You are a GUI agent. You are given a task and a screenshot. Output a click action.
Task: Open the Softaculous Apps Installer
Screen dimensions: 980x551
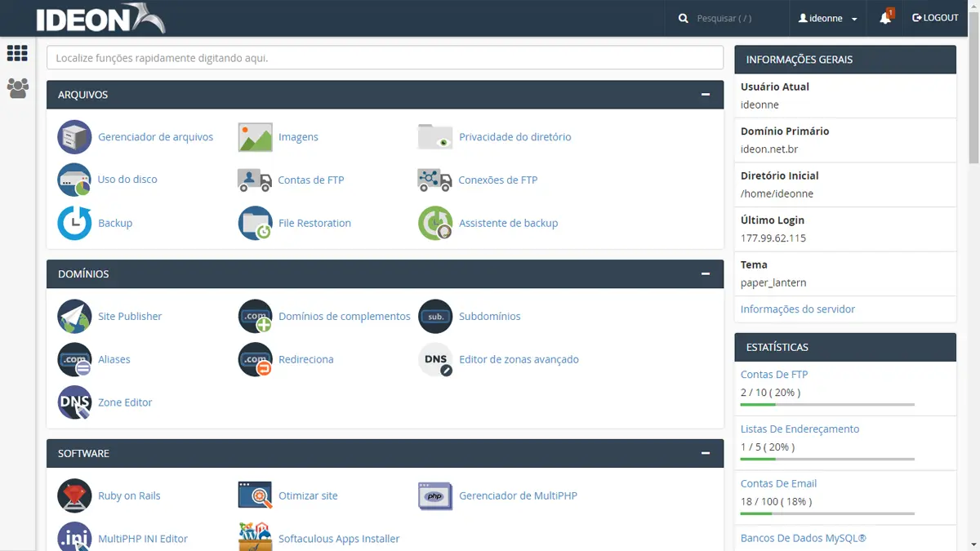point(337,538)
